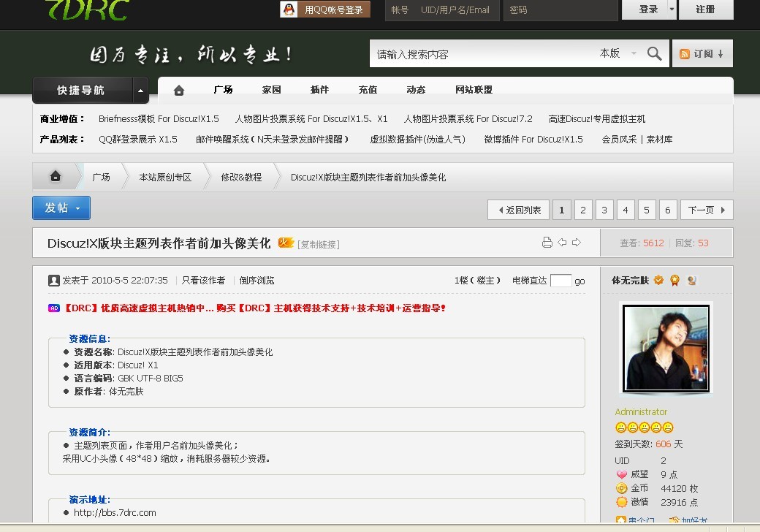
Task: Click the 体无完肤 username link
Action: click(x=630, y=280)
